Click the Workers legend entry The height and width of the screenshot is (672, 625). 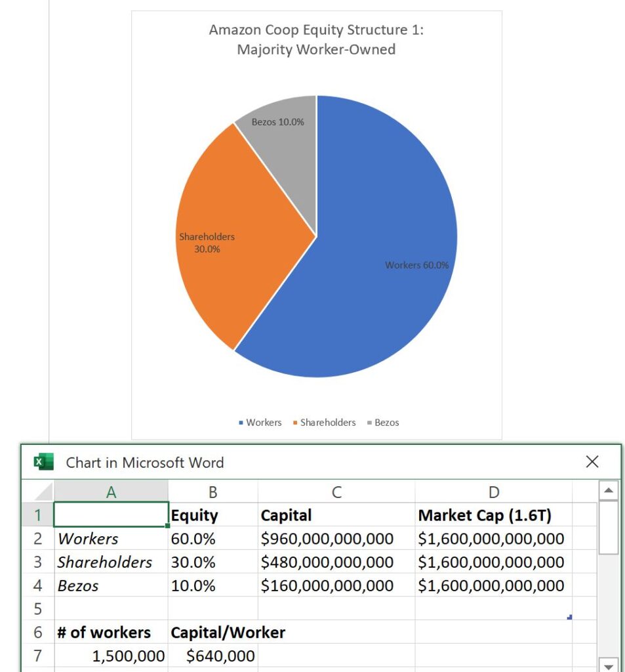(260, 423)
